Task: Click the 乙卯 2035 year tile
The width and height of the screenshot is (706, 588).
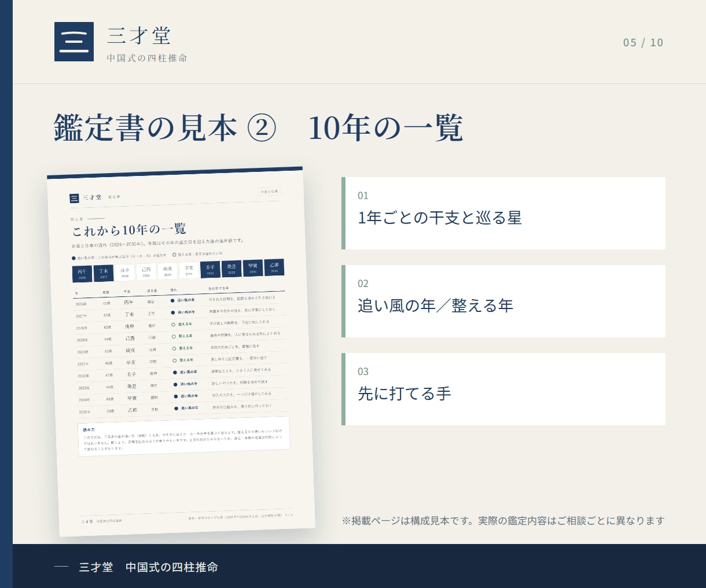Action: (274, 267)
